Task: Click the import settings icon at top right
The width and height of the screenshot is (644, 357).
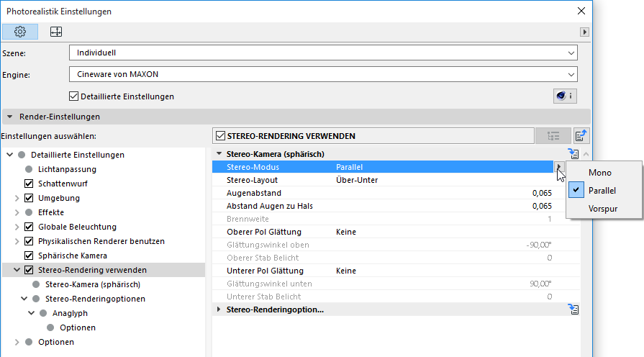Action: [581, 136]
